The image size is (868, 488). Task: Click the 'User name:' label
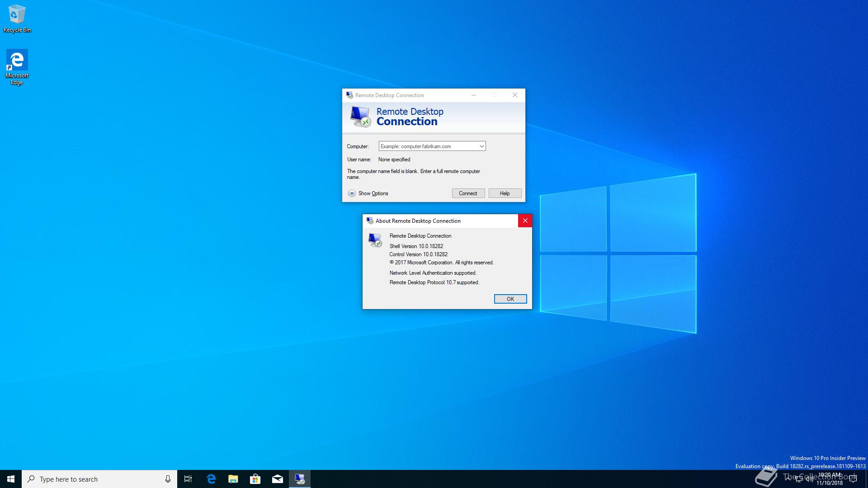click(x=359, y=160)
